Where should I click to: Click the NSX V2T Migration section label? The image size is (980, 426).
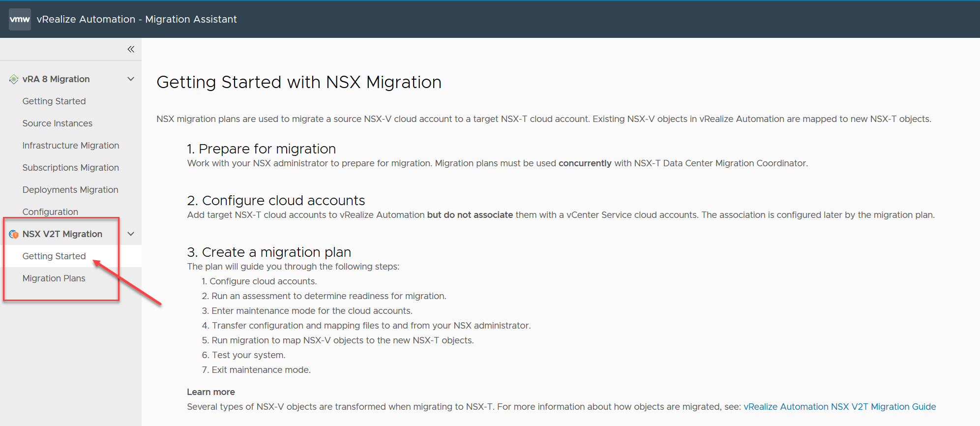62,234
